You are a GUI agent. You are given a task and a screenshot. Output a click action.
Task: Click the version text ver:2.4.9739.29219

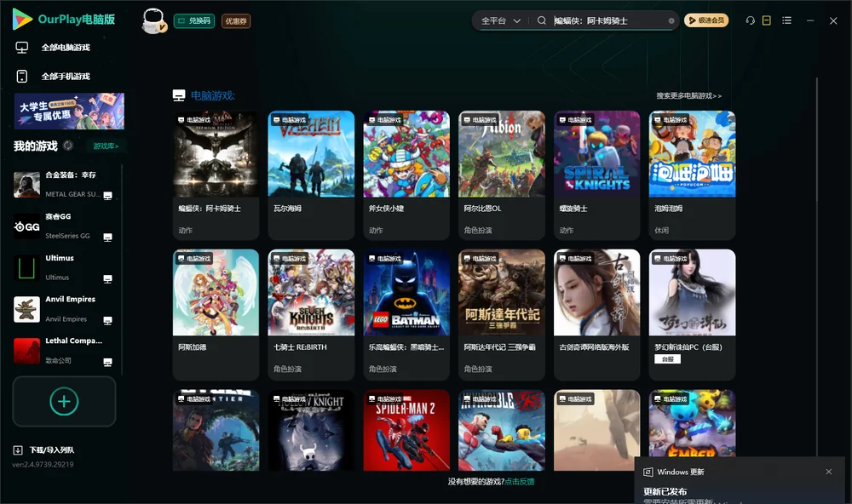tap(43, 464)
